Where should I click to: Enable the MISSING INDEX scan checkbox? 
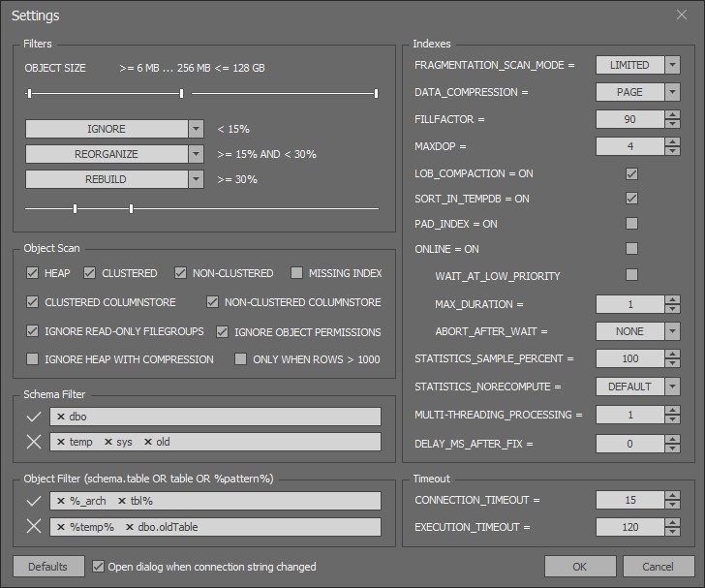(296, 273)
